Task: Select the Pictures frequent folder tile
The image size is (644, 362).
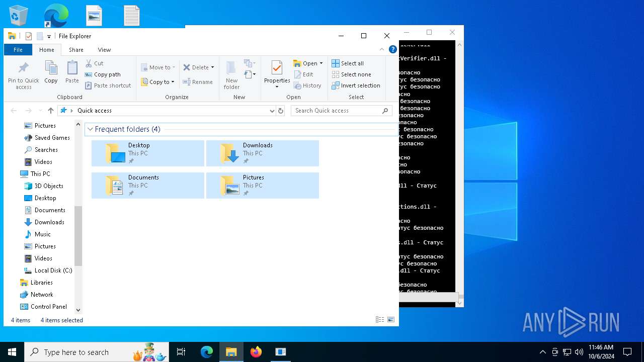Action: pos(263,186)
